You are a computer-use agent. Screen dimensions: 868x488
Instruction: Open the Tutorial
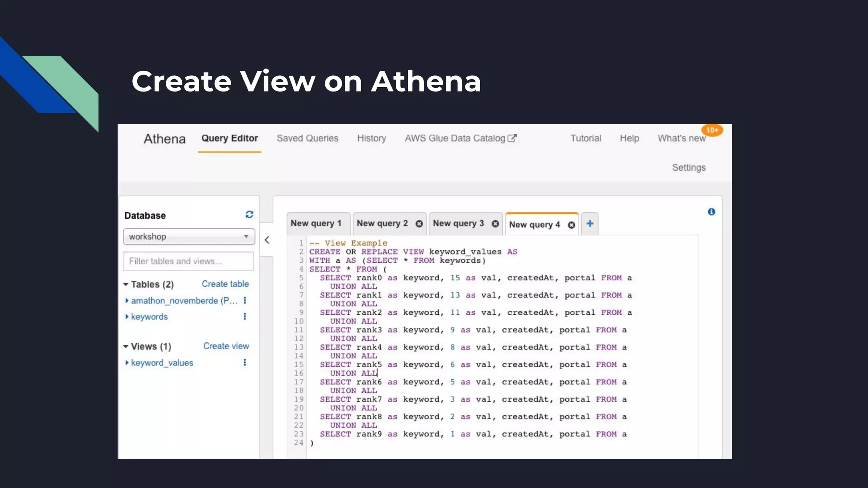pyautogui.click(x=586, y=139)
